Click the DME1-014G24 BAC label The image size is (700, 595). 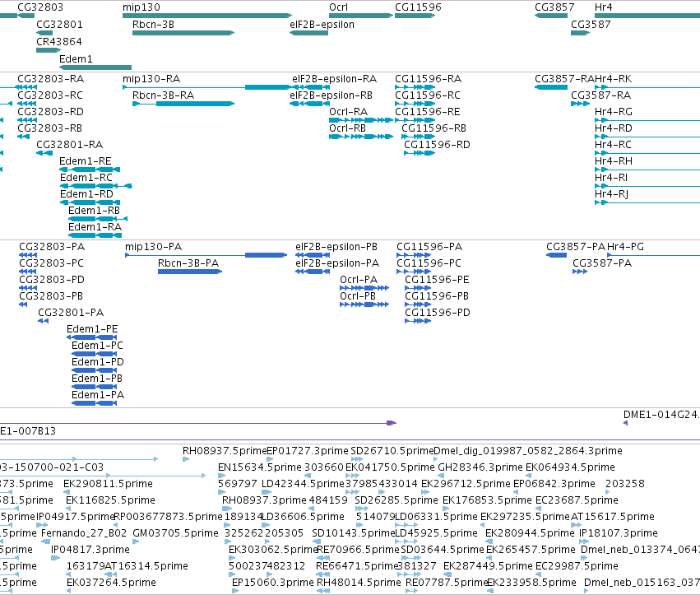pyautogui.click(x=661, y=415)
